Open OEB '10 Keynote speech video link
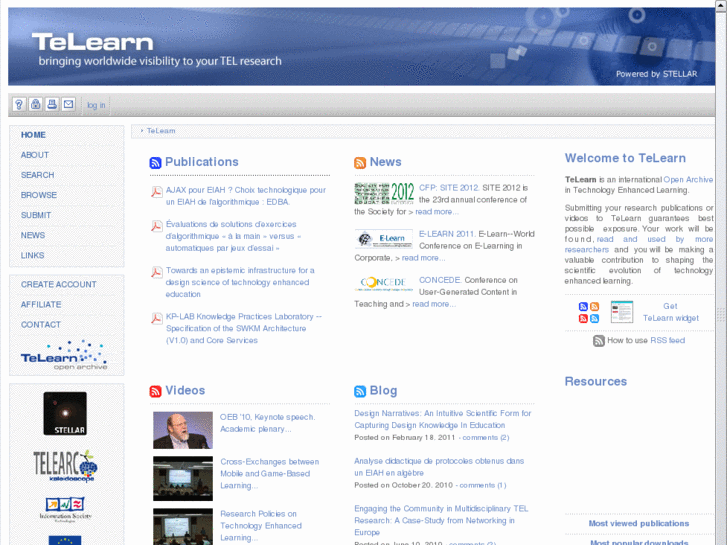 click(x=268, y=423)
